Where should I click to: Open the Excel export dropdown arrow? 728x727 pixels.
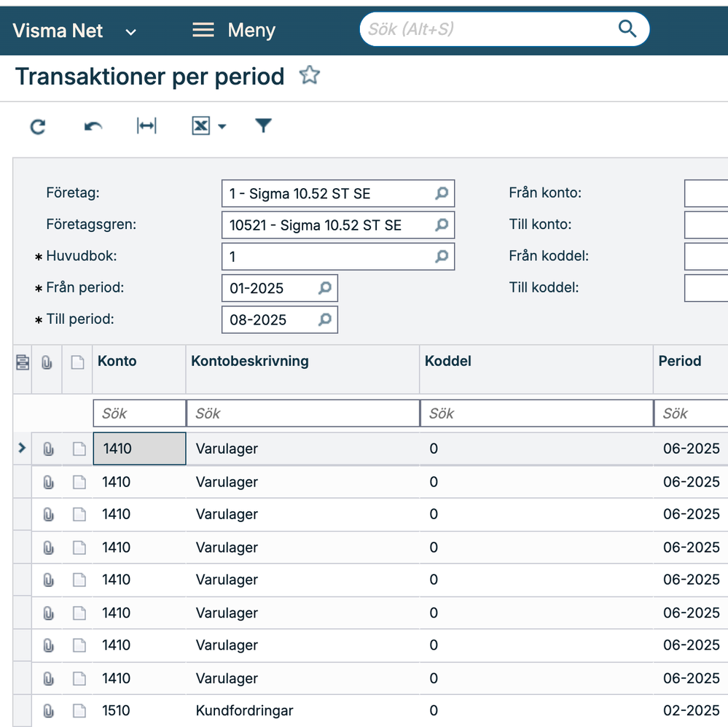point(222,126)
